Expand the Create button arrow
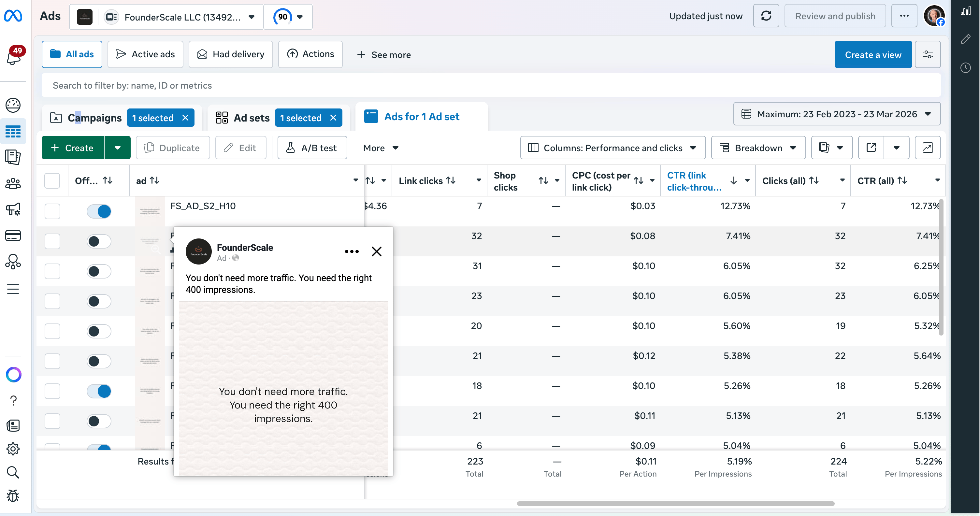The height and width of the screenshot is (516, 980). [118, 148]
